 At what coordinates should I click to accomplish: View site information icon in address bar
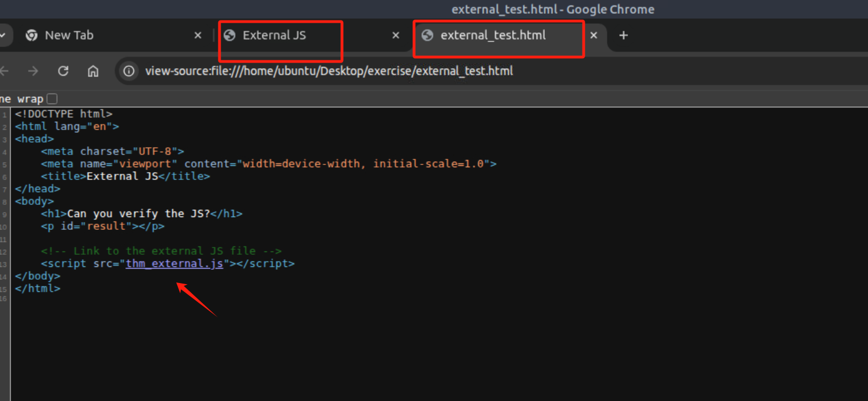click(x=129, y=71)
